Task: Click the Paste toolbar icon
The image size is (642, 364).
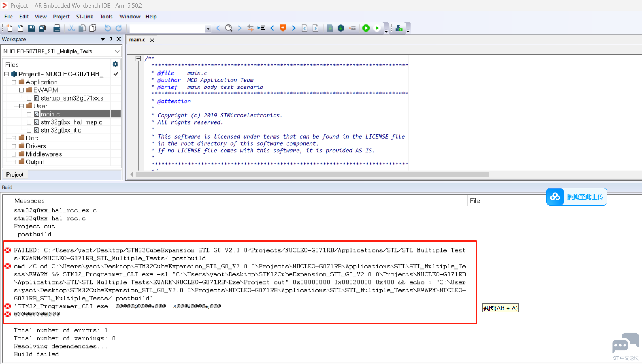Action: [x=92, y=28]
